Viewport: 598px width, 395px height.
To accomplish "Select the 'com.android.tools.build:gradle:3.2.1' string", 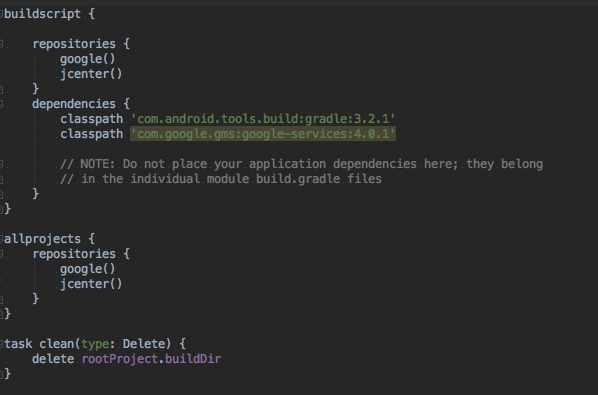I will coord(263,119).
